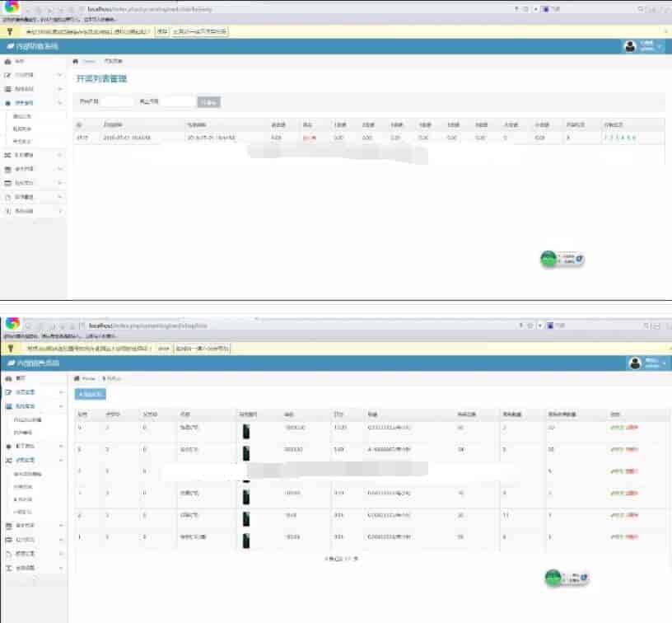This screenshot has width=672, height=623.
Task: Expand the last sidebar menu chevron in lower window
Action: [61, 568]
